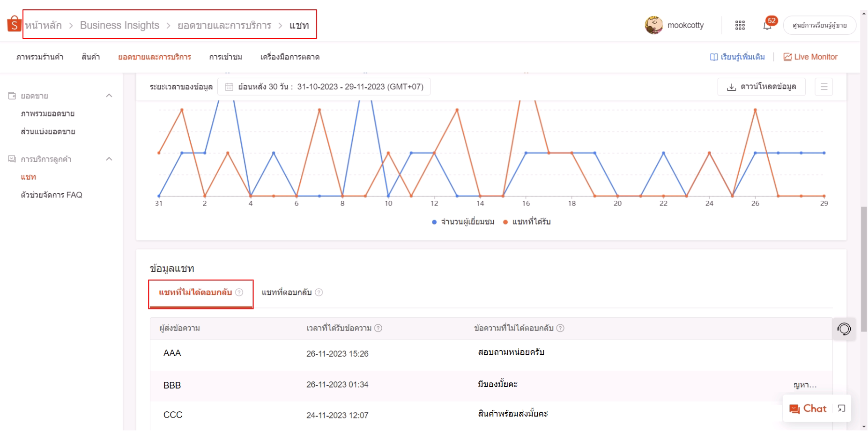Image resolution: width=868 pixels, height=432 pixels.
Task: Click help icon next to แชทที่ไม่ได้ตอบกลับ
Action: 239,293
